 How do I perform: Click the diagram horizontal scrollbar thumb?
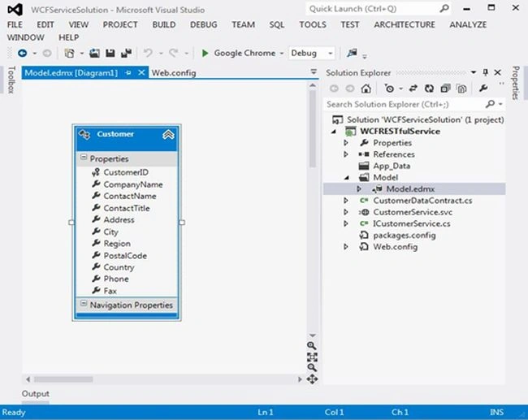(63, 379)
